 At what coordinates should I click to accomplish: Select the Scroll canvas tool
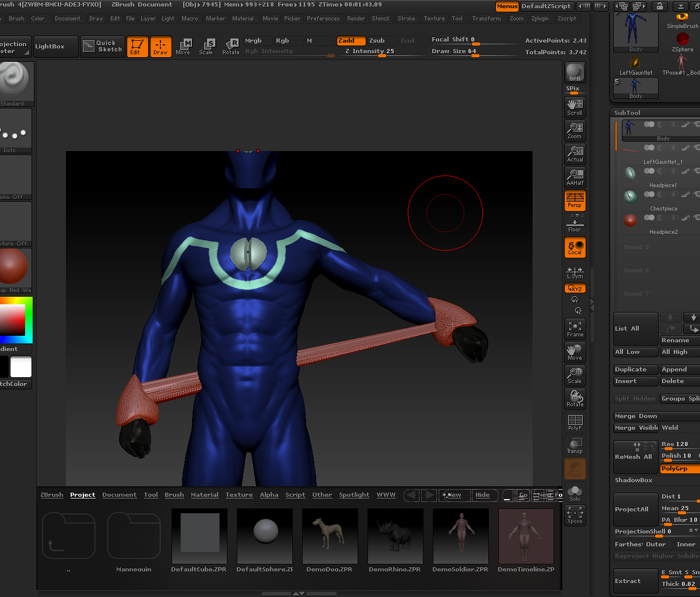pyautogui.click(x=575, y=107)
